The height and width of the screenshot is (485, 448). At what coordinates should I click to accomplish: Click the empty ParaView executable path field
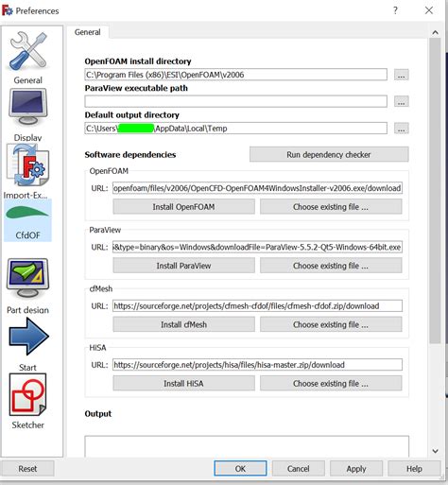(x=235, y=101)
